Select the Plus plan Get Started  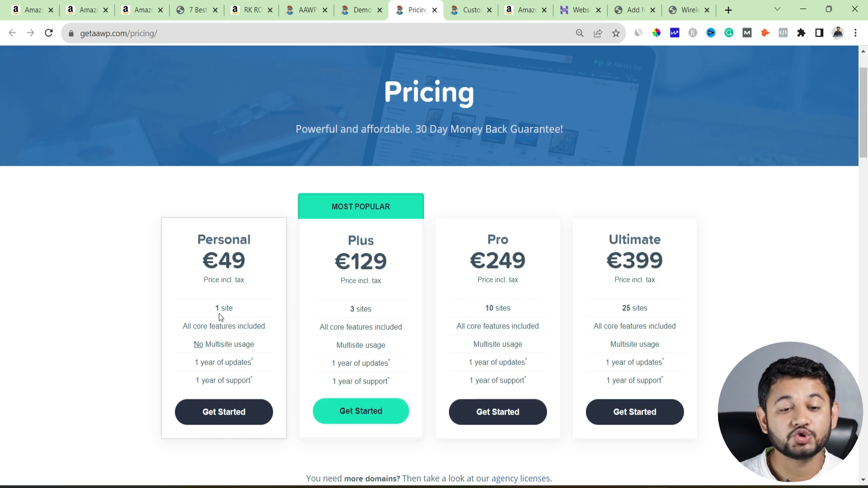click(361, 411)
